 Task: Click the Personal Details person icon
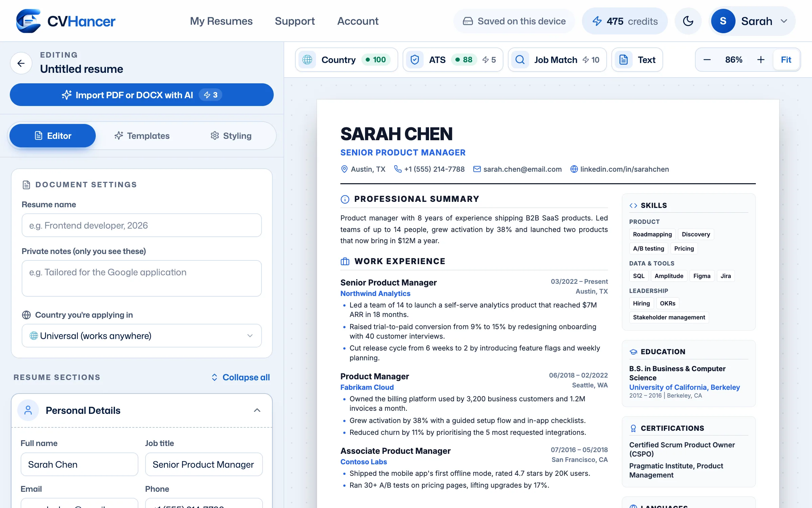point(28,410)
